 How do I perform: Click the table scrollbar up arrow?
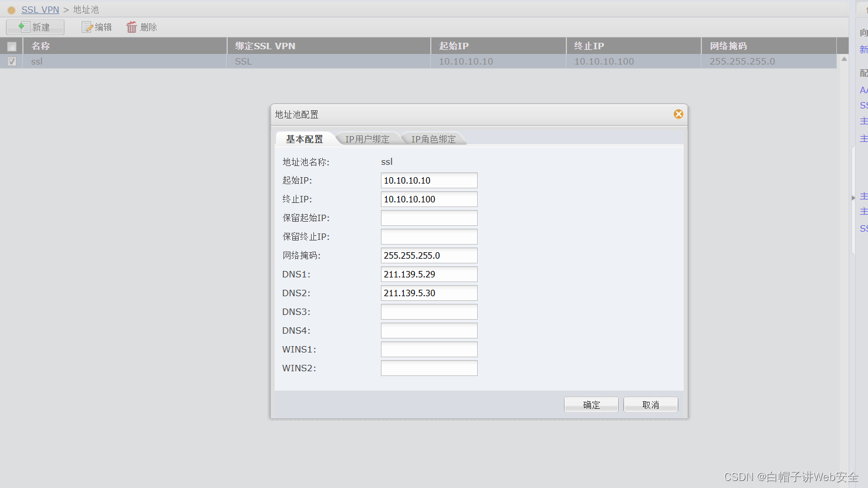tap(844, 59)
